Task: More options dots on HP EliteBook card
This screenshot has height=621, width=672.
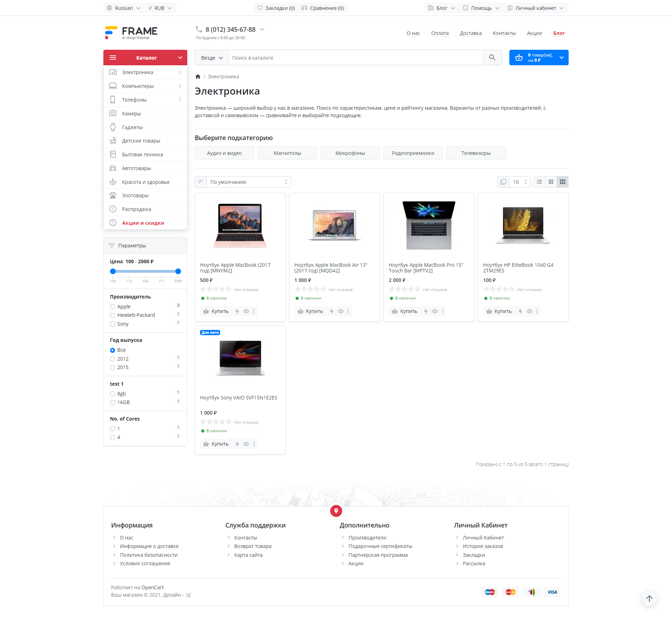Action: 537,311
